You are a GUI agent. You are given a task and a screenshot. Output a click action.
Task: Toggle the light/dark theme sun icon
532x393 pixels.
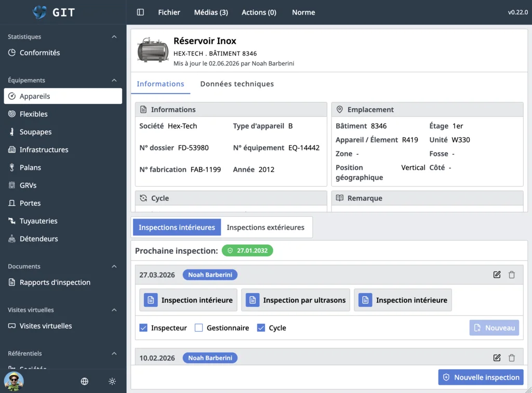pos(112,381)
